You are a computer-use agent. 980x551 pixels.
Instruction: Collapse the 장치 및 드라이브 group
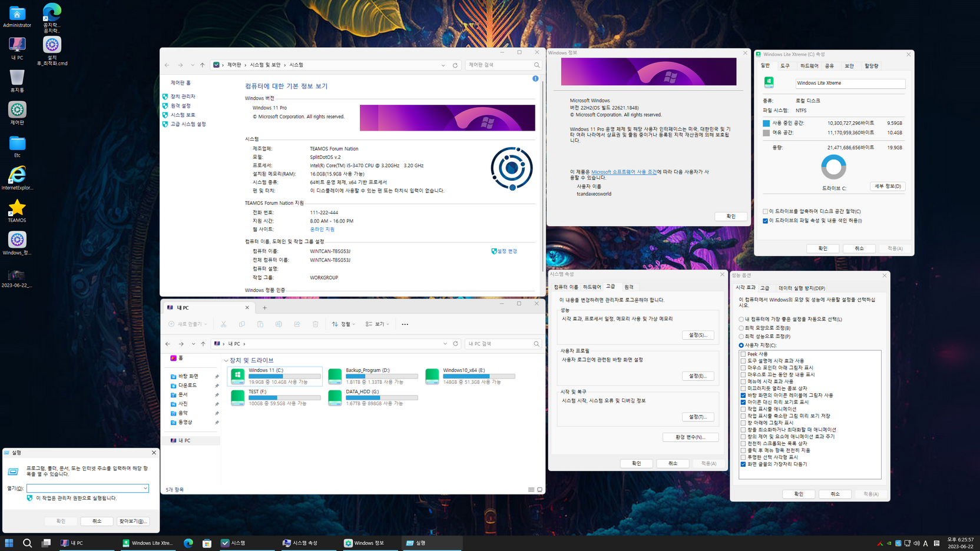pos(226,360)
